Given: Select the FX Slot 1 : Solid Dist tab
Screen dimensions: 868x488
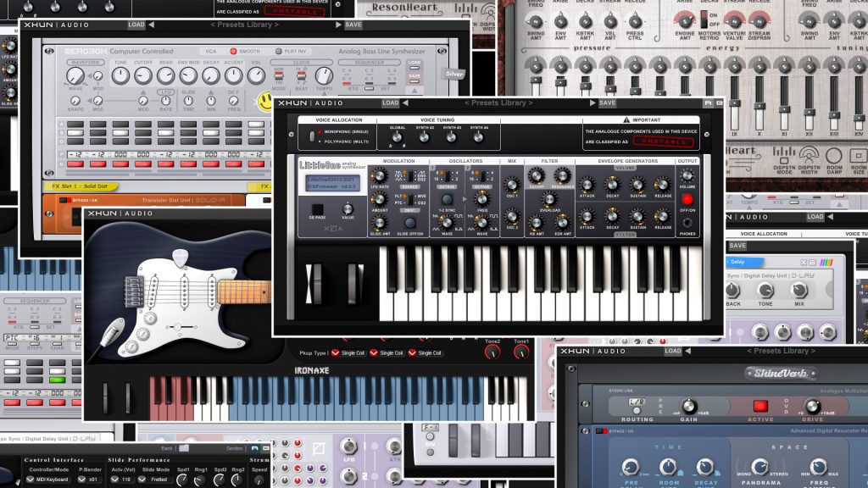Looking at the screenshot, I should click(79, 186).
